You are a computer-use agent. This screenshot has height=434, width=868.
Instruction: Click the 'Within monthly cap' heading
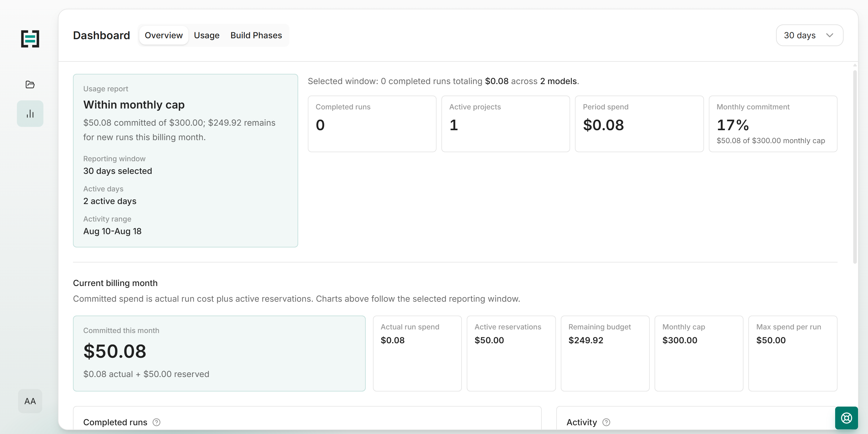pos(134,105)
